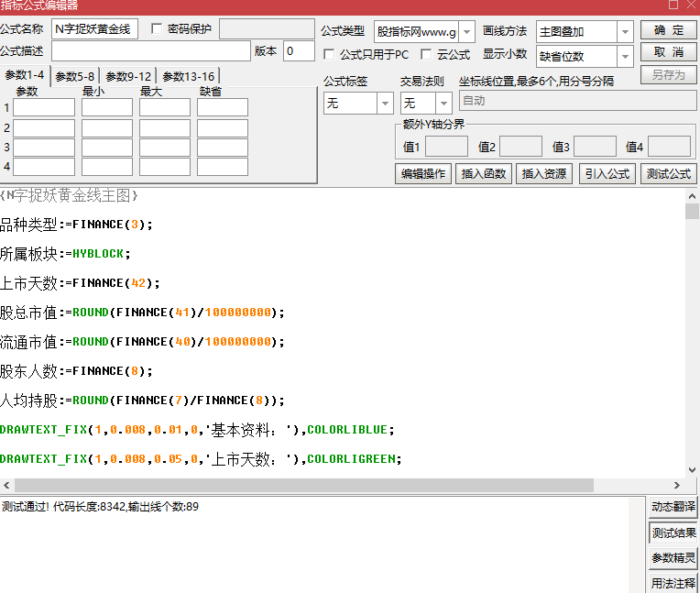This screenshot has width=700, height=593.
Task: Toggle the 密码保护 checkbox
Action: coord(157,29)
